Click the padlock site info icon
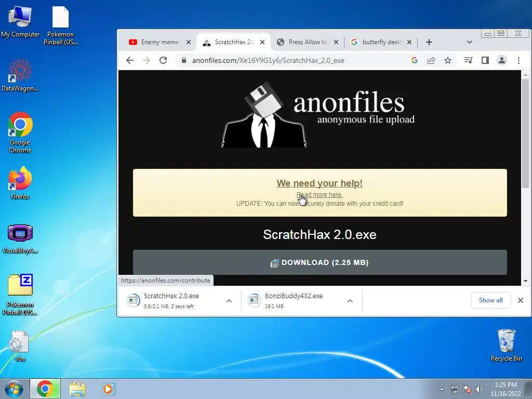The width and height of the screenshot is (532, 399). point(184,60)
